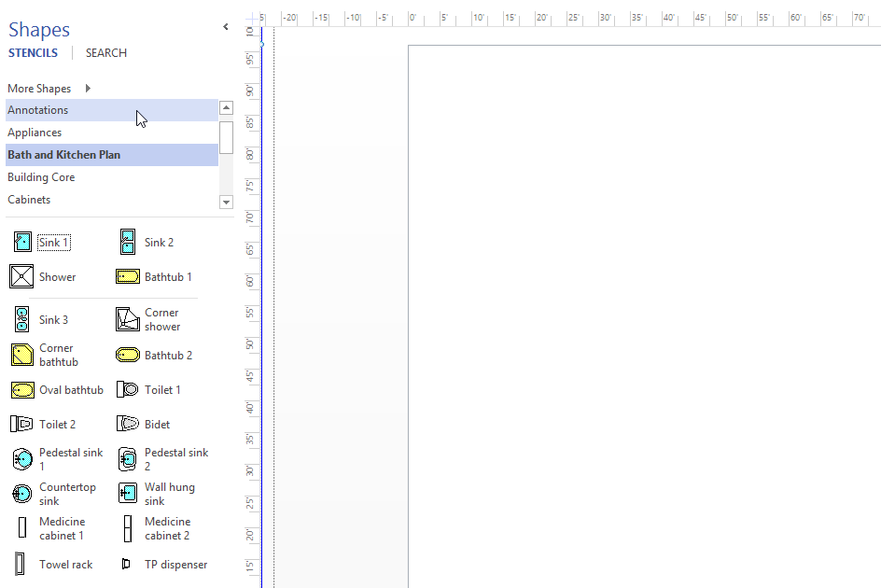Open the Appliances stencil

pos(35,132)
